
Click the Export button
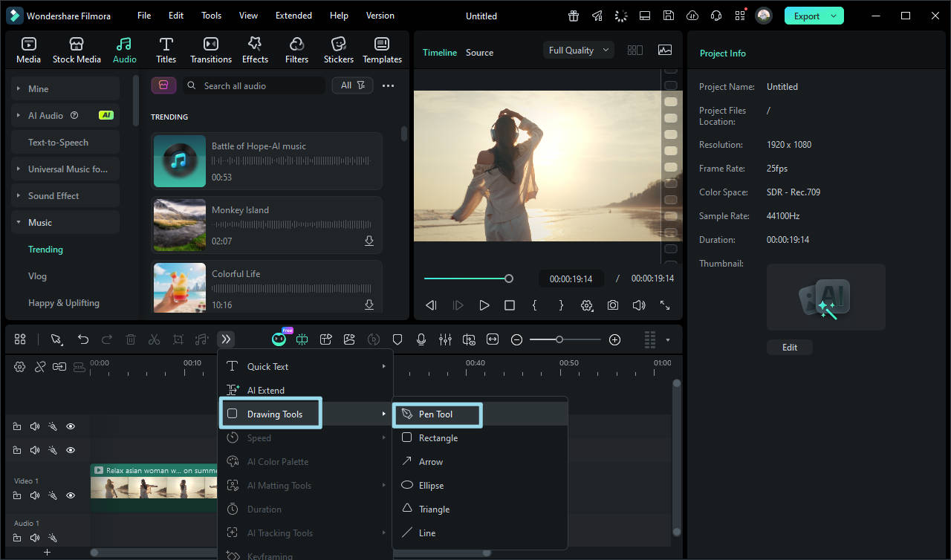pos(808,15)
